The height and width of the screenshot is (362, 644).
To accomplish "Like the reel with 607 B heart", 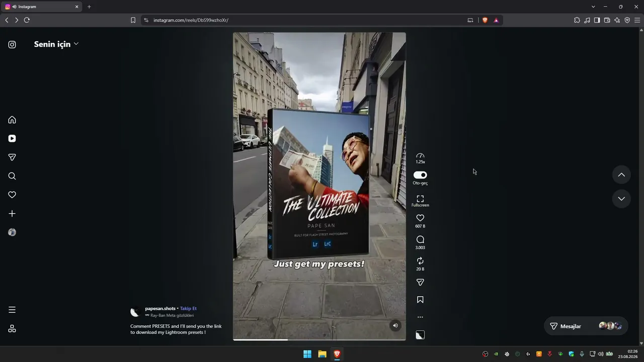I will point(420,218).
